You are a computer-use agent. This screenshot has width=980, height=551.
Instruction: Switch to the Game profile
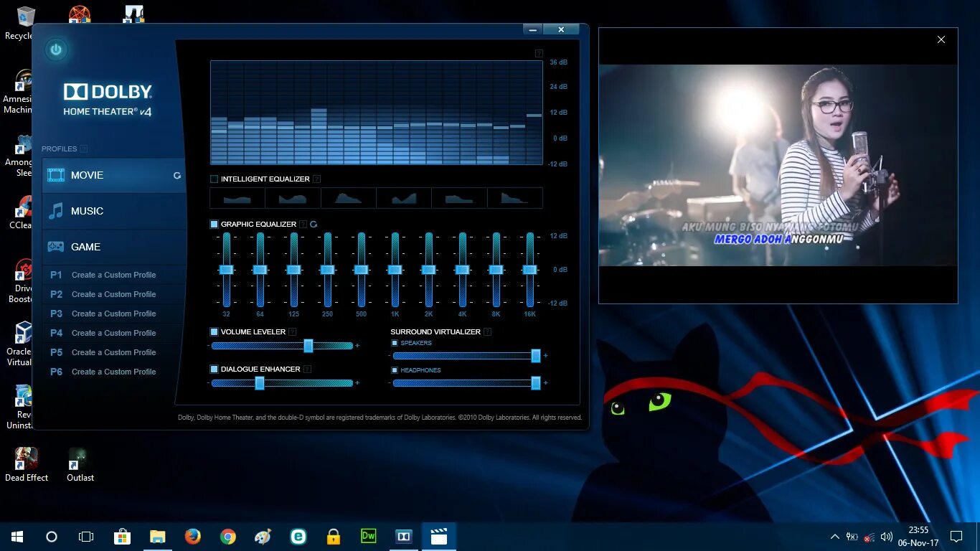pyautogui.click(x=114, y=247)
